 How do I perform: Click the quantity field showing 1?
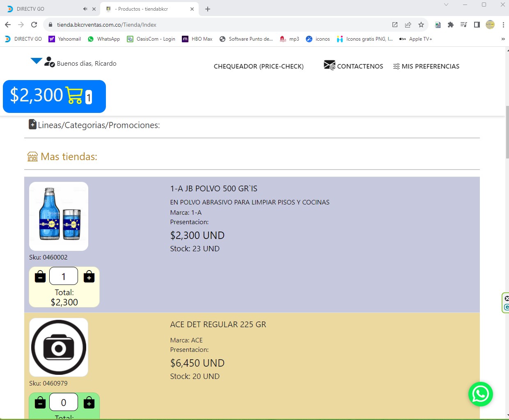coord(64,276)
